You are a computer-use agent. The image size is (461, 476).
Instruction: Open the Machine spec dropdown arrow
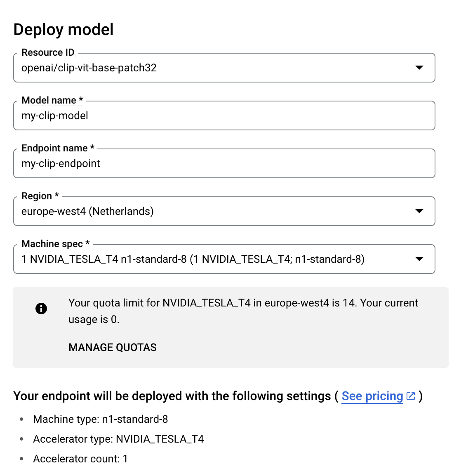pos(419,259)
